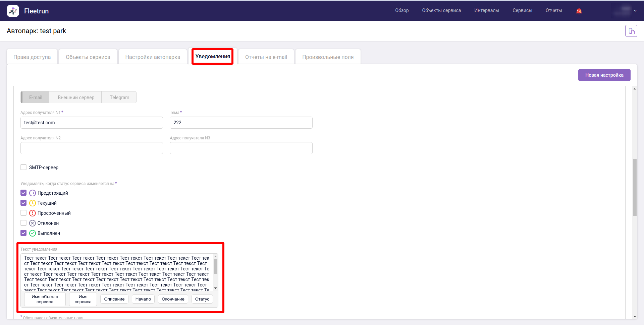Click the Upcoming status arrow icon
This screenshot has width=644, height=325.
33,193
